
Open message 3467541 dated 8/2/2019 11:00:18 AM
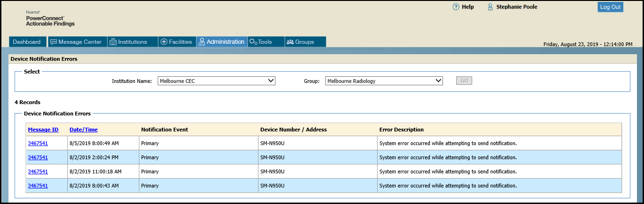tap(38, 171)
